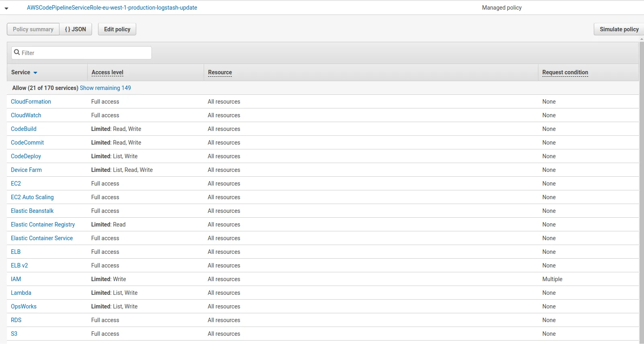Collapse the policy details caret arrow

pyautogui.click(x=6, y=8)
